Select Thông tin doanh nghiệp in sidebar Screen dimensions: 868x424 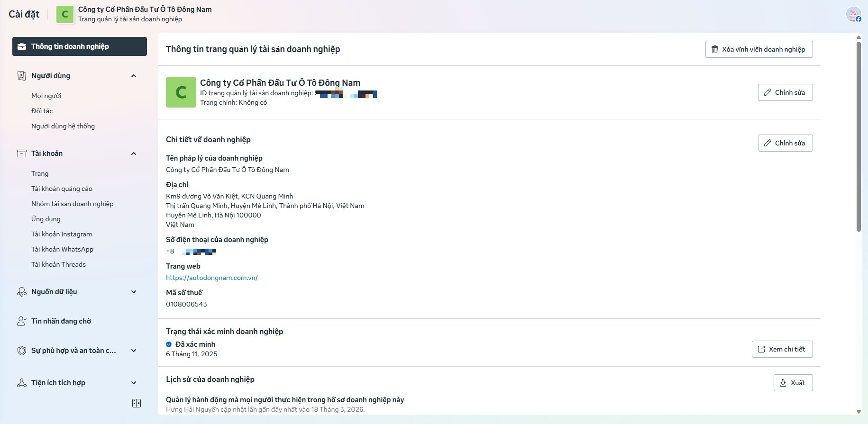(80, 46)
